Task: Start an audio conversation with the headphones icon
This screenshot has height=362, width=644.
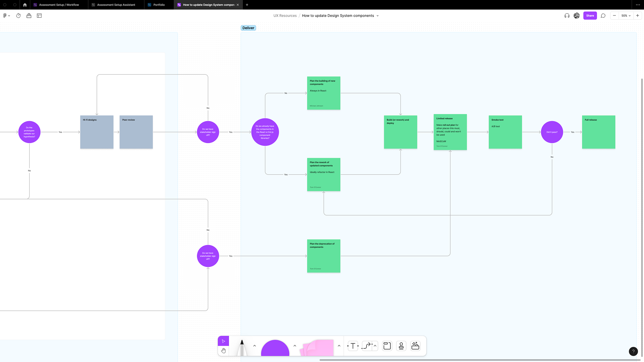Action: (567, 15)
